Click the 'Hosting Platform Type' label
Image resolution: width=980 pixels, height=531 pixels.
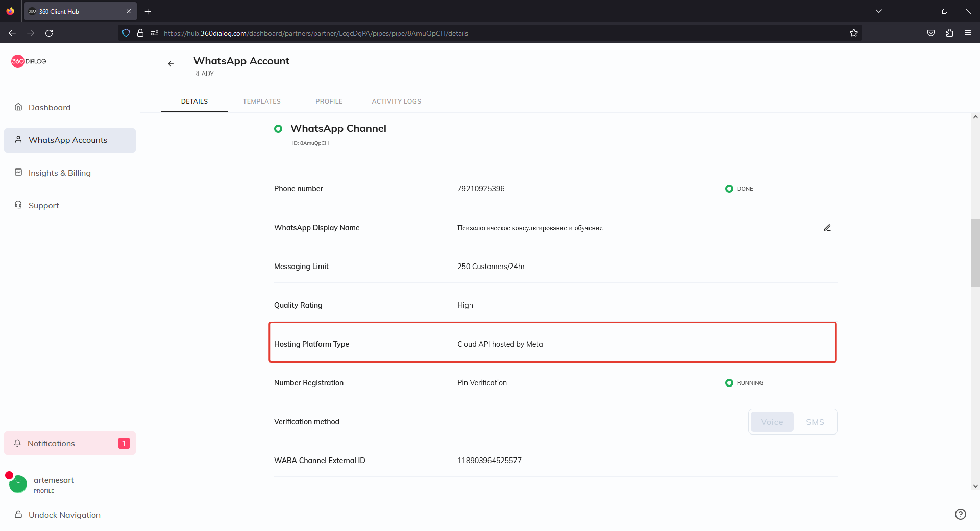click(311, 344)
